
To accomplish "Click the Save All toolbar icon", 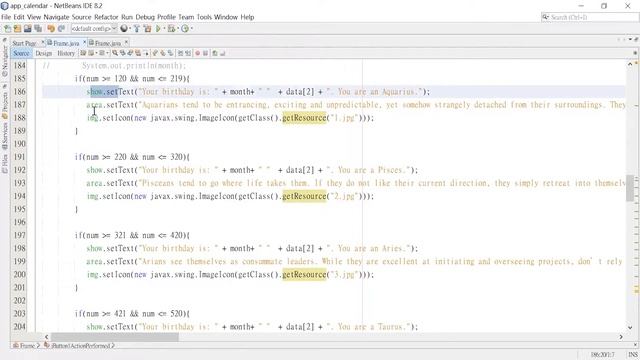I will [x=38, y=29].
